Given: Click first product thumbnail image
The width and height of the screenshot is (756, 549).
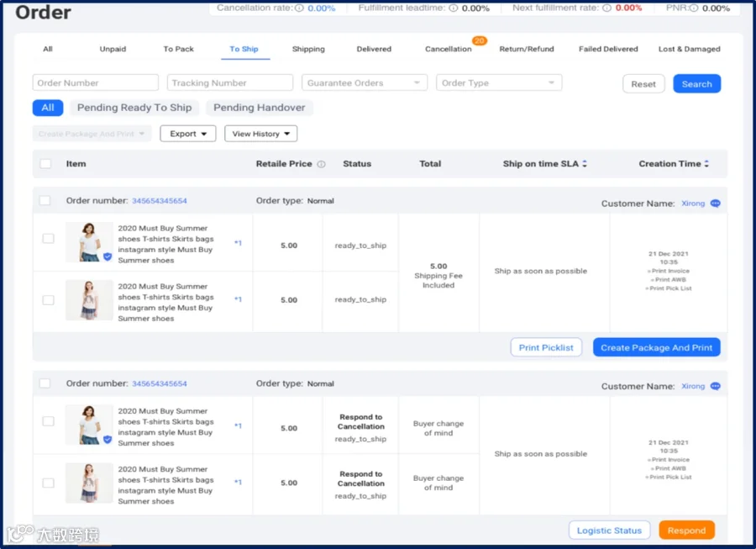Looking at the screenshot, I should point(89,242).
